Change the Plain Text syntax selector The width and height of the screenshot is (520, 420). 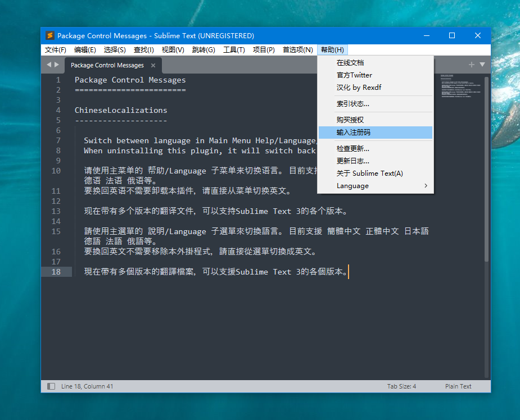(x=458, y=386)
